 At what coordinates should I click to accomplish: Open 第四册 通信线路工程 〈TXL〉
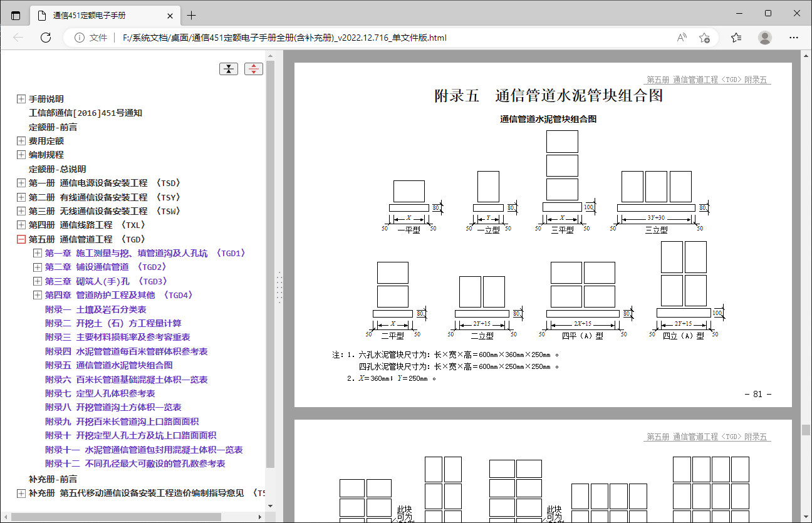[88, 225]
